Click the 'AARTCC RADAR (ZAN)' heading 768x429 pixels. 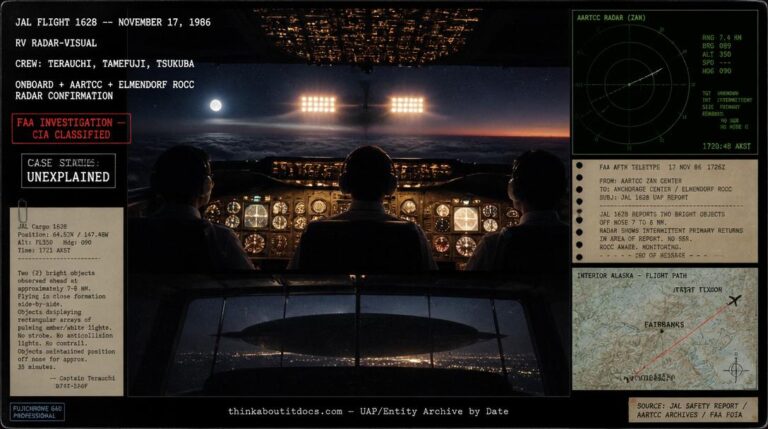(611, 18)
